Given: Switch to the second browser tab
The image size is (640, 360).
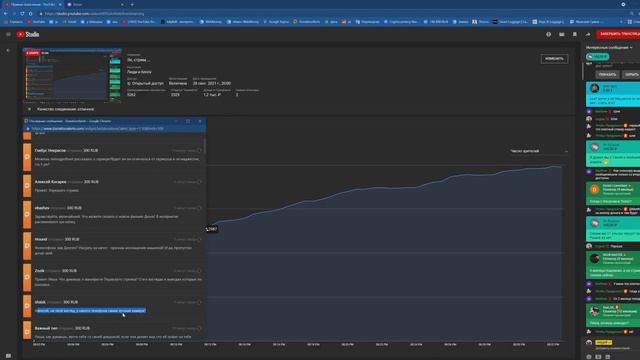Looking at the screenshot, I should tap(96, 4).
